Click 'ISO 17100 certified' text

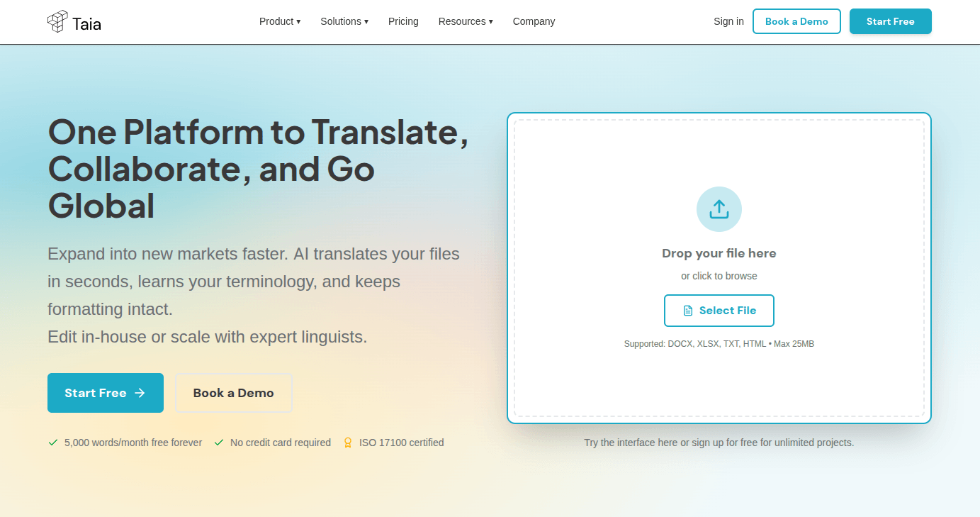[402, 443]
